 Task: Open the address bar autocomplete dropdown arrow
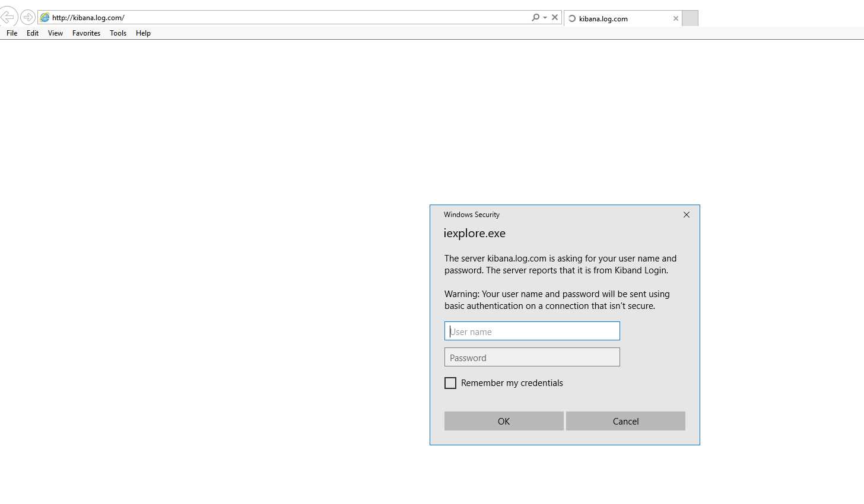click(x=545, y=18)
